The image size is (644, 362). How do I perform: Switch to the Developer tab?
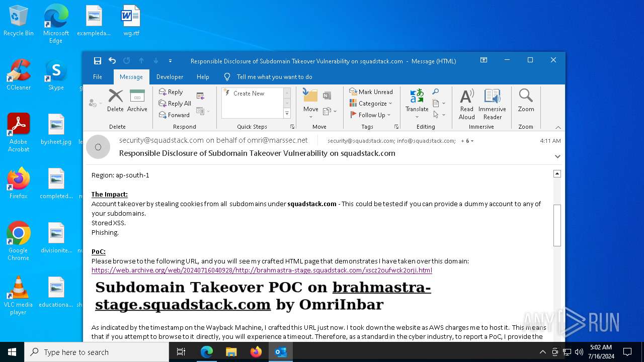(x=170, y=77)
